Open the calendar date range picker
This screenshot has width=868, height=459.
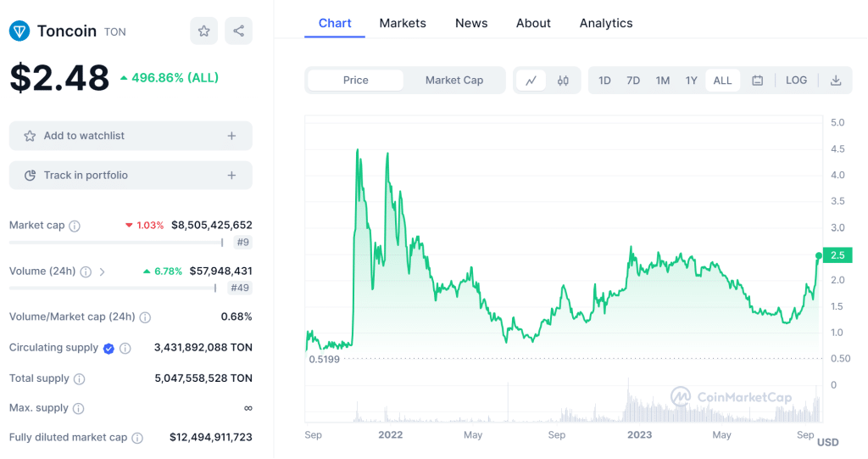(x=758, y=81)
